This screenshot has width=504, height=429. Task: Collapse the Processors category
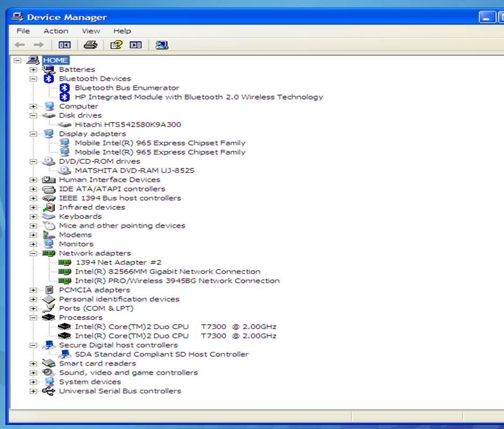(34, 318)
